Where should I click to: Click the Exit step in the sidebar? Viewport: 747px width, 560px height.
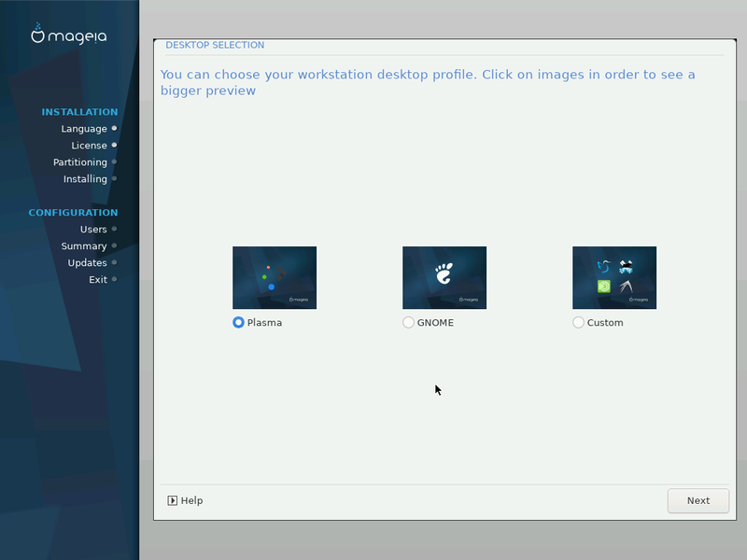98,279
